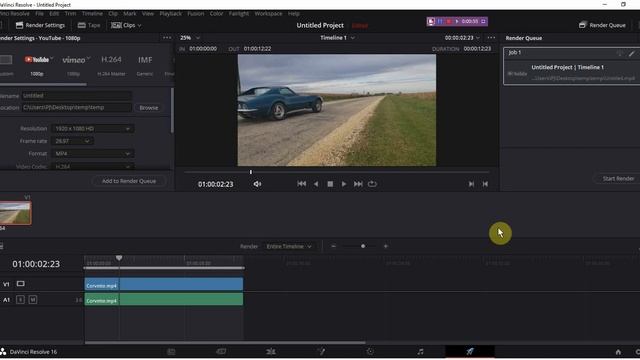The width and height of the screenshot is (640, 360).
Task: Toggle the Render Queue panel button
Action: pyautogui.click(x=602, y=25)
